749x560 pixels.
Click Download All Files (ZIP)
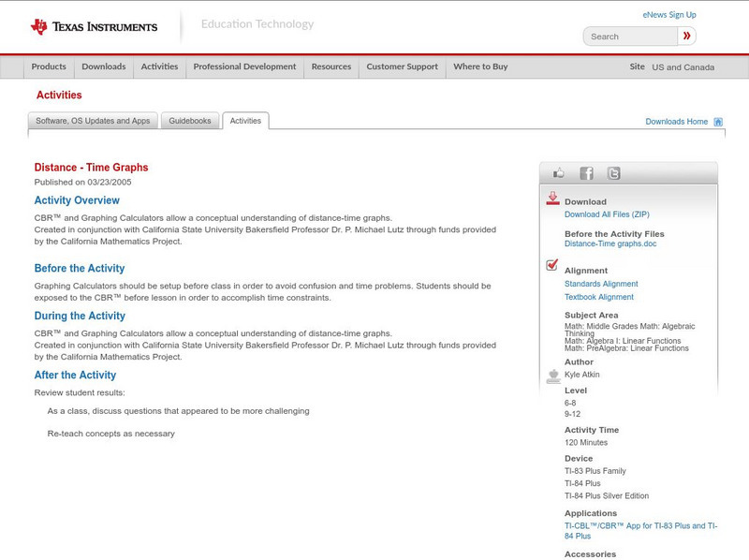[607, 214]
